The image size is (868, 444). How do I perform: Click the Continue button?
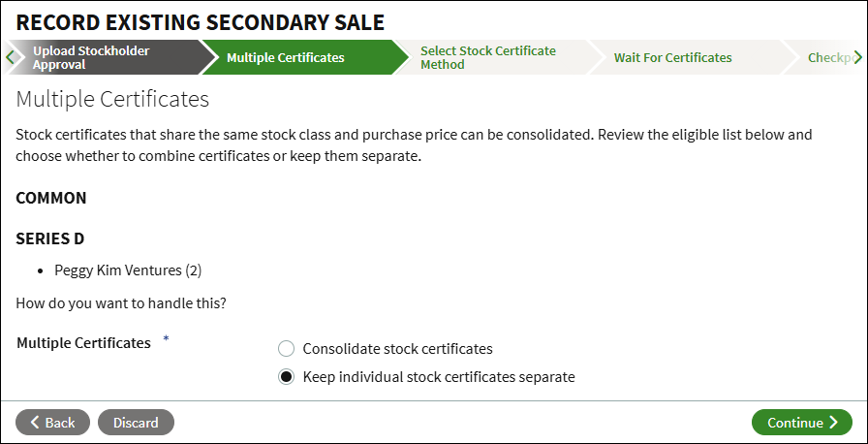801,423
